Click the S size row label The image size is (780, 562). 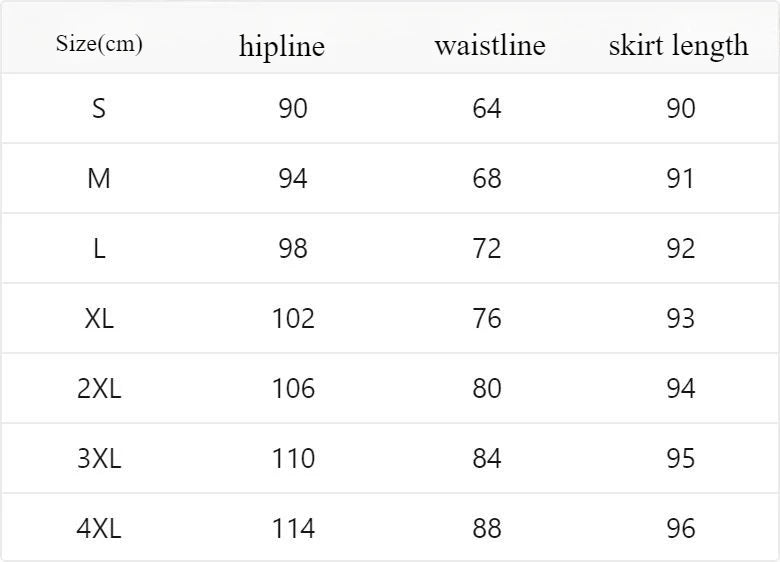(x=99, y=108)
